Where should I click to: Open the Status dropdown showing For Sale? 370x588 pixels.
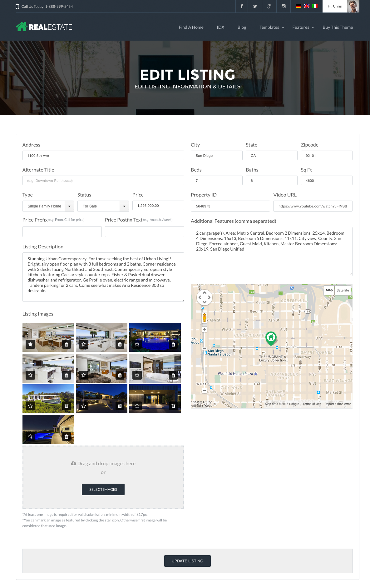tap(103, 206)
